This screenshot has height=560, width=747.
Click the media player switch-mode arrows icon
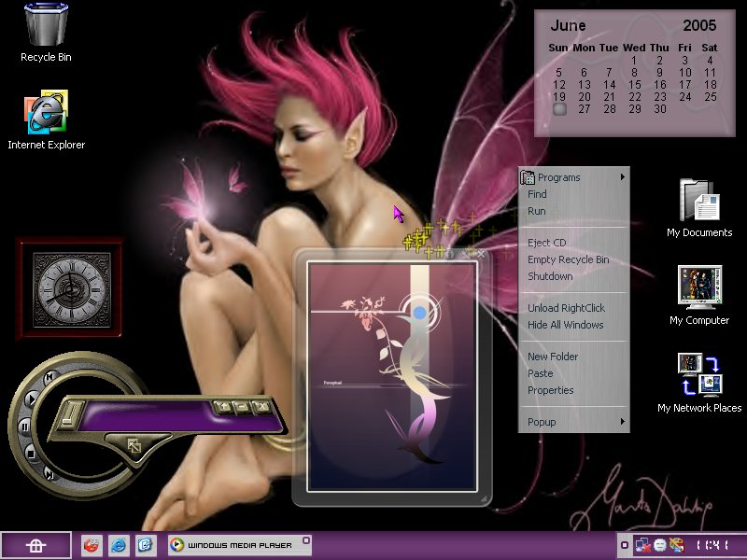[x=134, y=446]
